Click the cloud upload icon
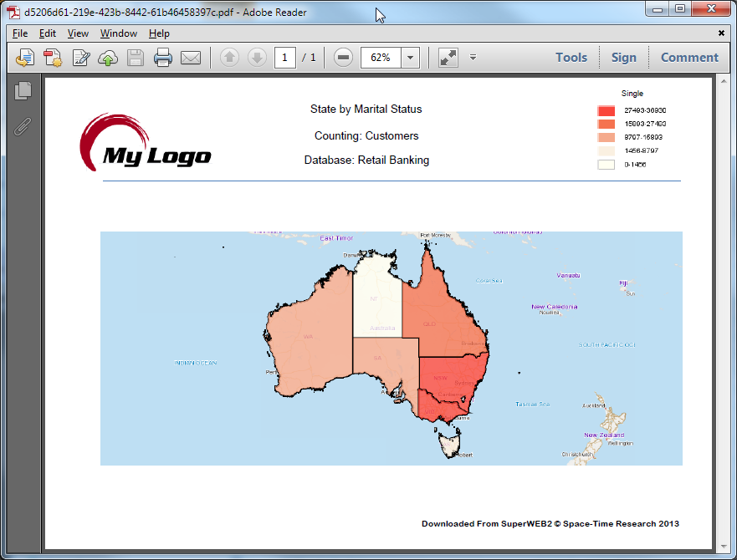737x560 pixels. pos(108,58)
